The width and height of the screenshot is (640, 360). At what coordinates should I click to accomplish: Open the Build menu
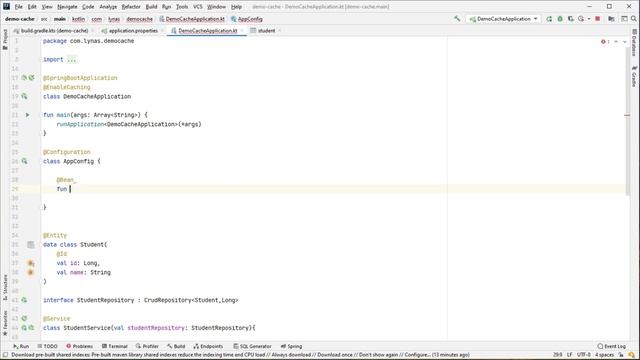151,7
